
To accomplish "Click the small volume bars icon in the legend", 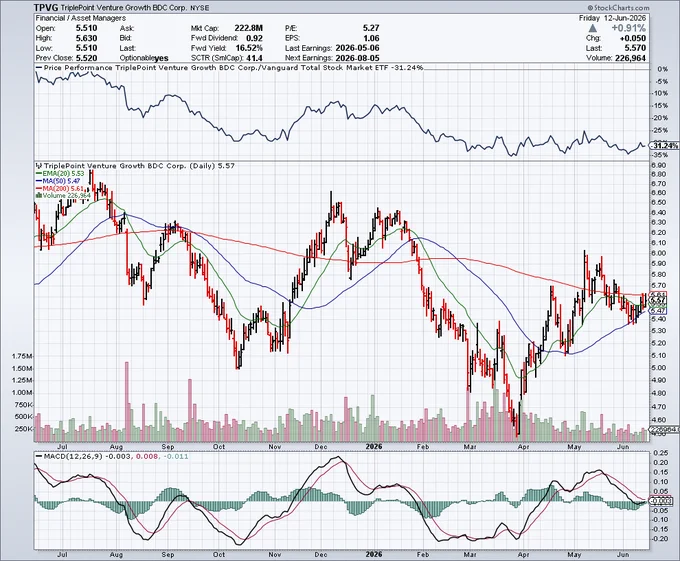I will (x=38, y=196).
